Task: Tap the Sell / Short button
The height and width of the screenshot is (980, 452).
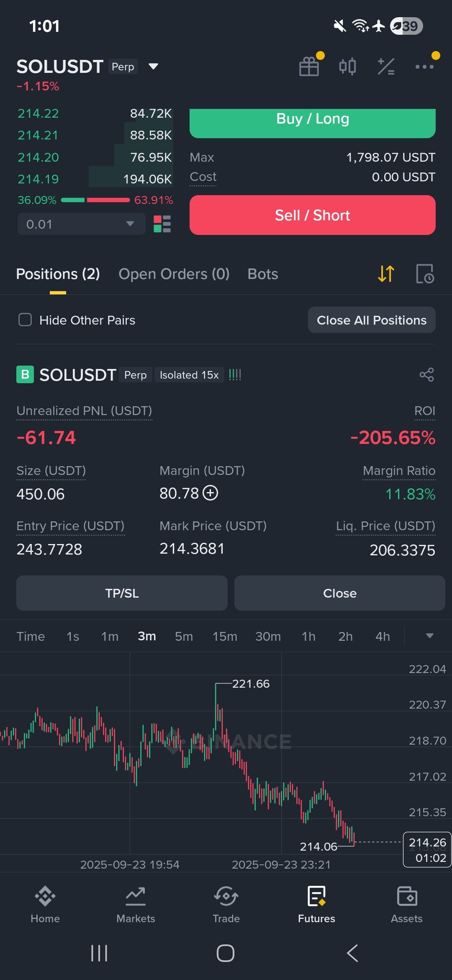Action: (x=312, y=215)
